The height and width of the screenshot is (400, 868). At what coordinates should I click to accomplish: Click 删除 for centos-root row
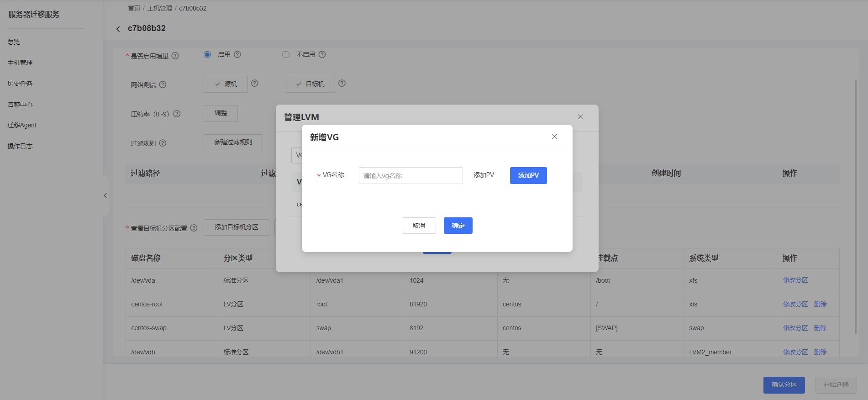[x=821, y=304]
